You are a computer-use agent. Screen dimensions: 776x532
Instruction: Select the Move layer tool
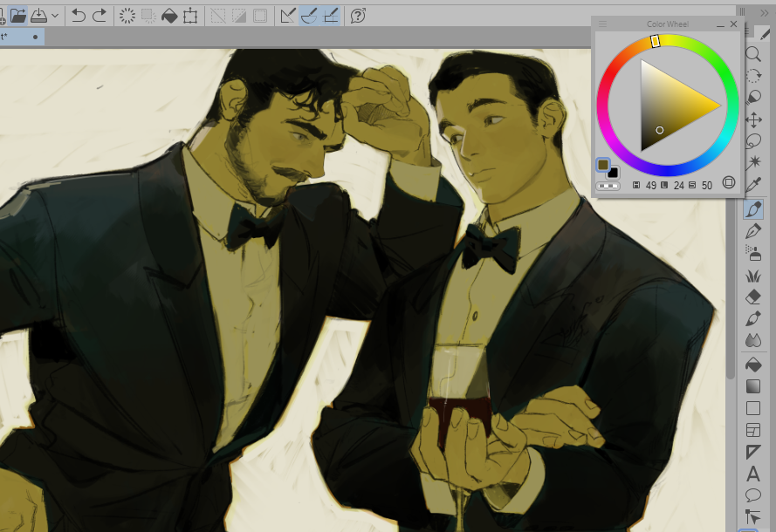coord(753,119)
